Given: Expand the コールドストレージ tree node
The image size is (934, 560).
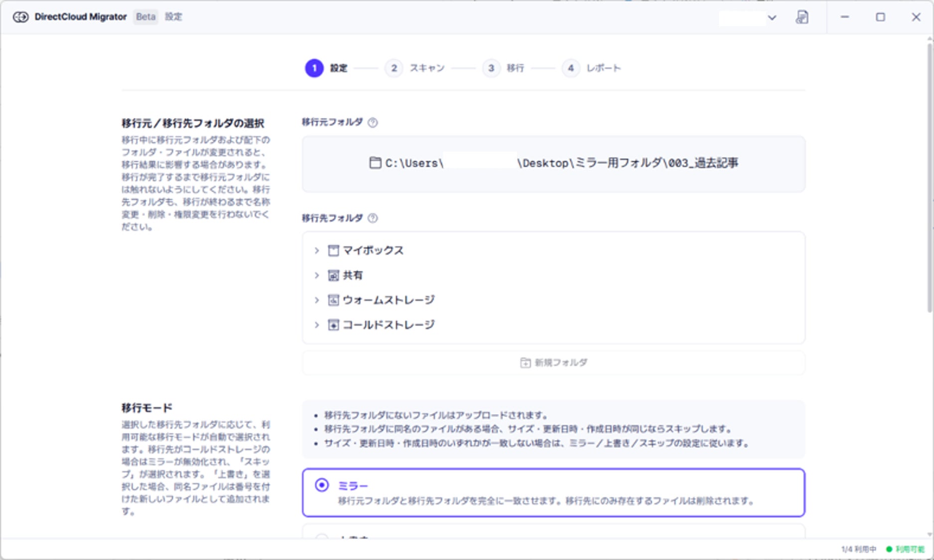Looking at the screenshot, I should pos(316,325).
